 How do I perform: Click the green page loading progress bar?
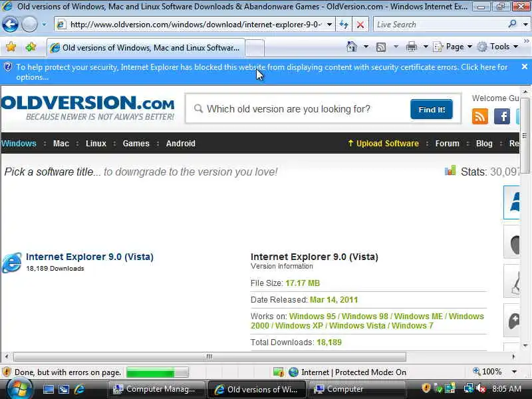[x=158, y=372]
